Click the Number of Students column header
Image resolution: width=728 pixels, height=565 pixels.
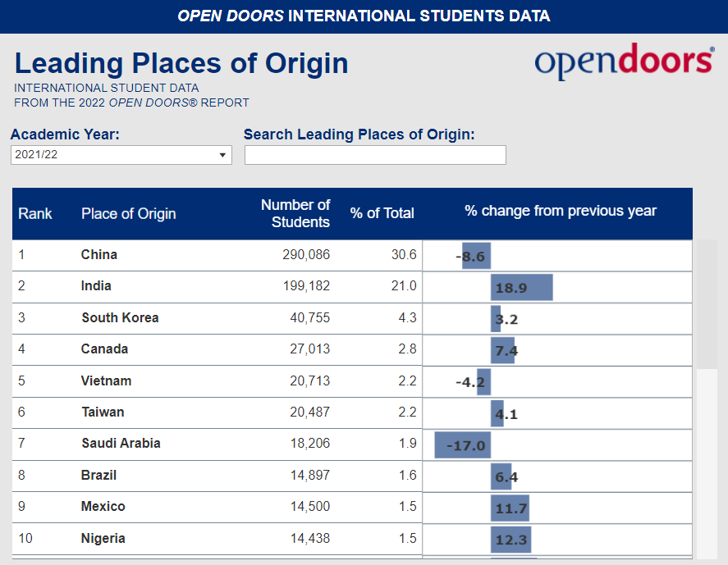pos(295,214)
